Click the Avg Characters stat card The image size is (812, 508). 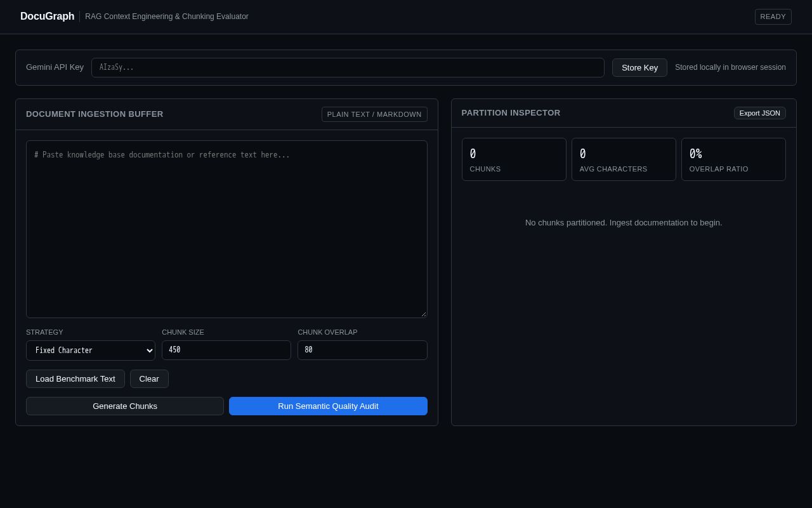[624, 159]
